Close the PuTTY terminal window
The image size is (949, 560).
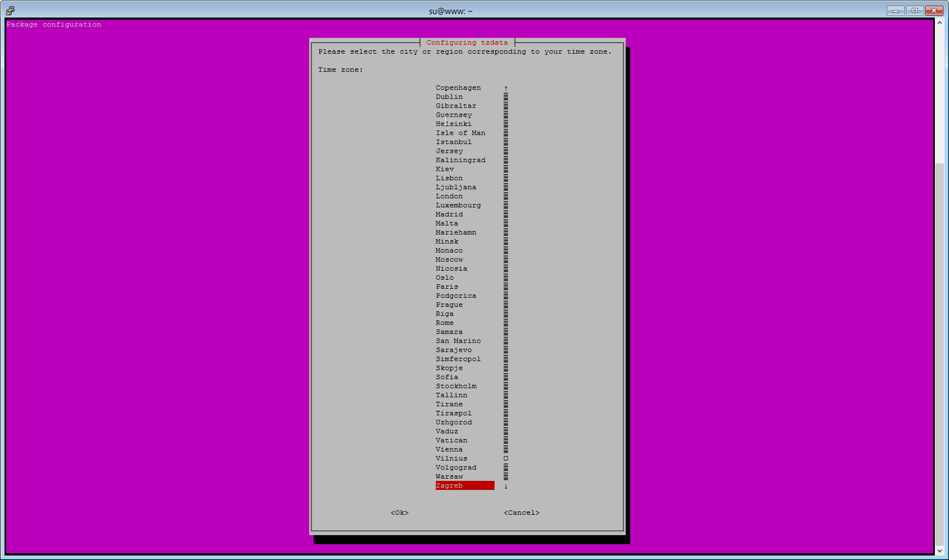pyautogui.click(x=934, y=11)
